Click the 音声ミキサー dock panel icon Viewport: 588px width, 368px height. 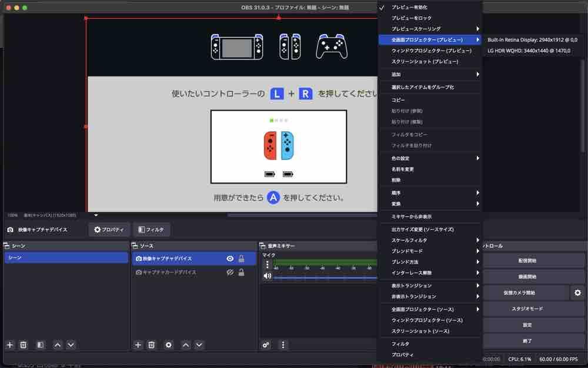tap(262, 246)
